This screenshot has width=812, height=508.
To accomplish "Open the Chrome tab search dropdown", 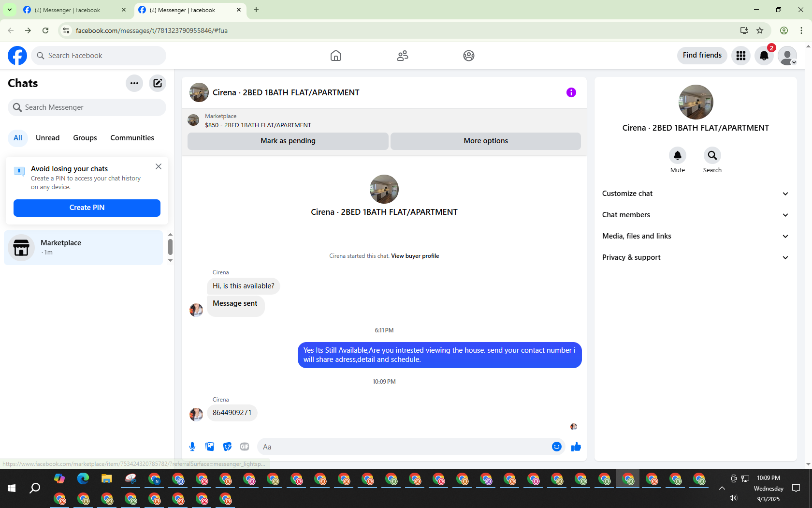I will point(9,10).
